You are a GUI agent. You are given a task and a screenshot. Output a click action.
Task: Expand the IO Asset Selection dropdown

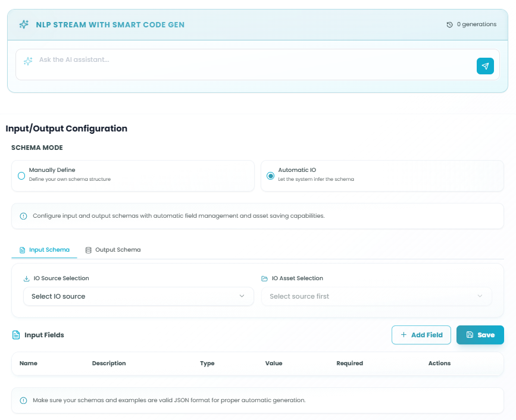(x=376, y=296)
